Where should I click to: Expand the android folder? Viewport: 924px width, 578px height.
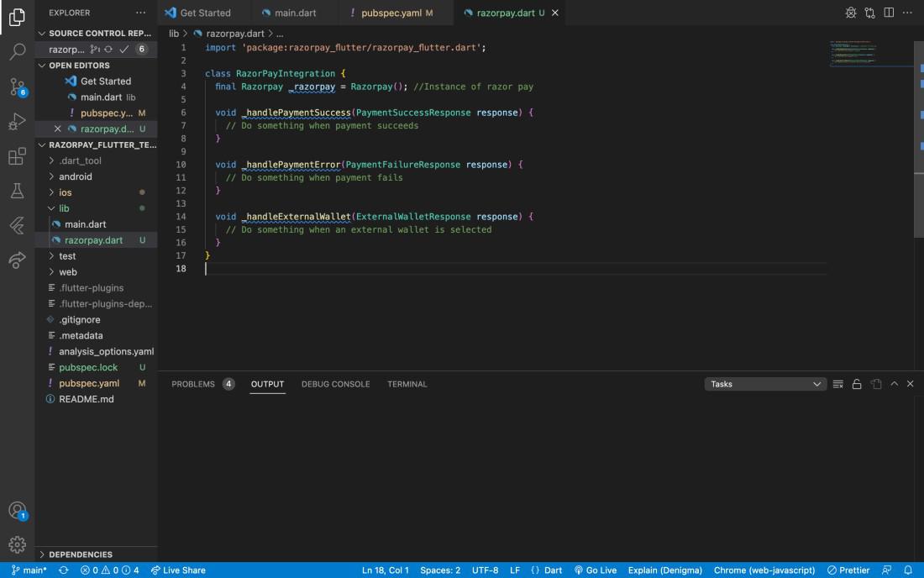(76, 176)
